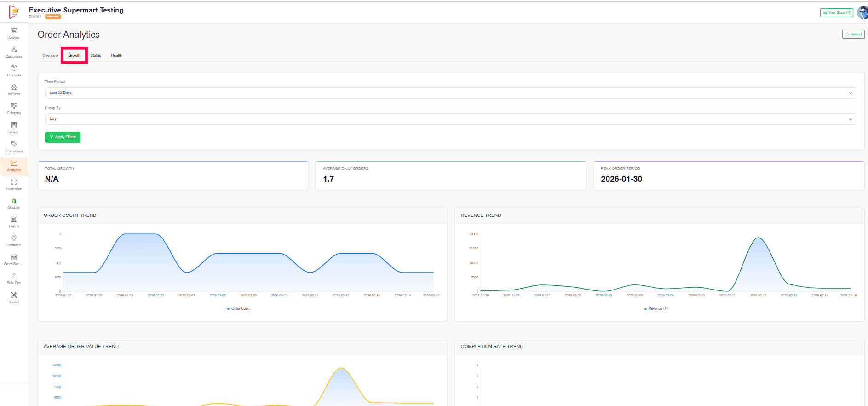Screen dimensions: 868x406
Task: Expand the Group By dropdown
Action: pyautogui.click(x=450, y=119)
